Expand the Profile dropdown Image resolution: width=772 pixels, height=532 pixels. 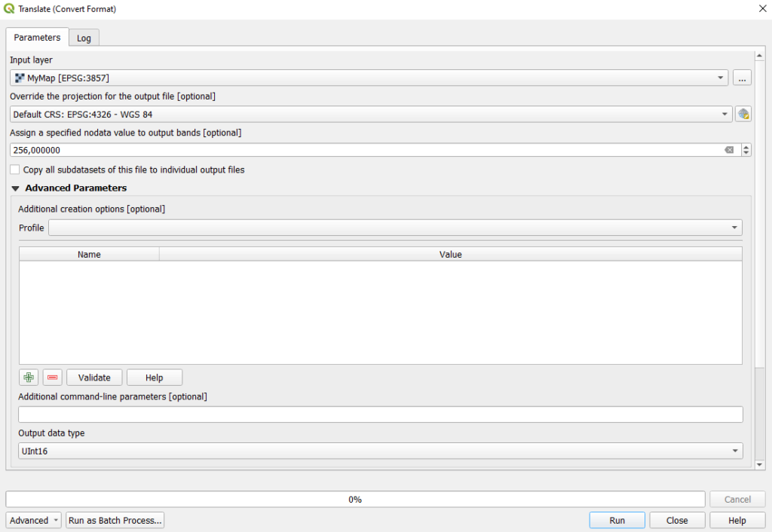tap(395, 228)
